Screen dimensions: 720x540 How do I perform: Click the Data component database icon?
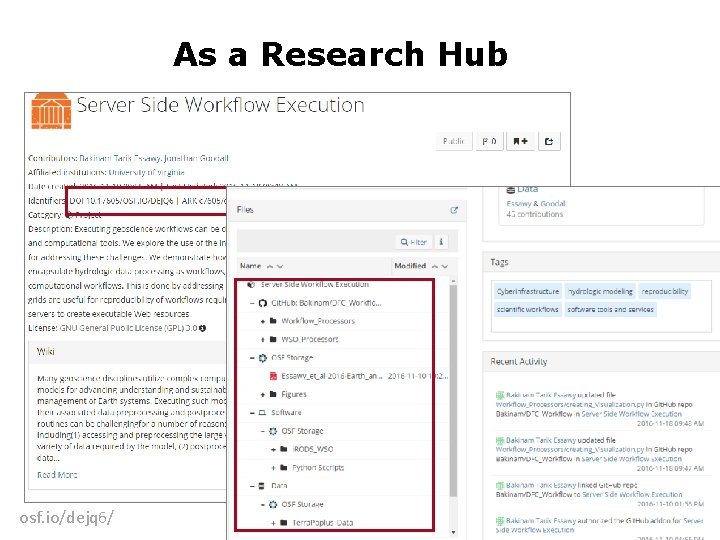coord(262,486)
